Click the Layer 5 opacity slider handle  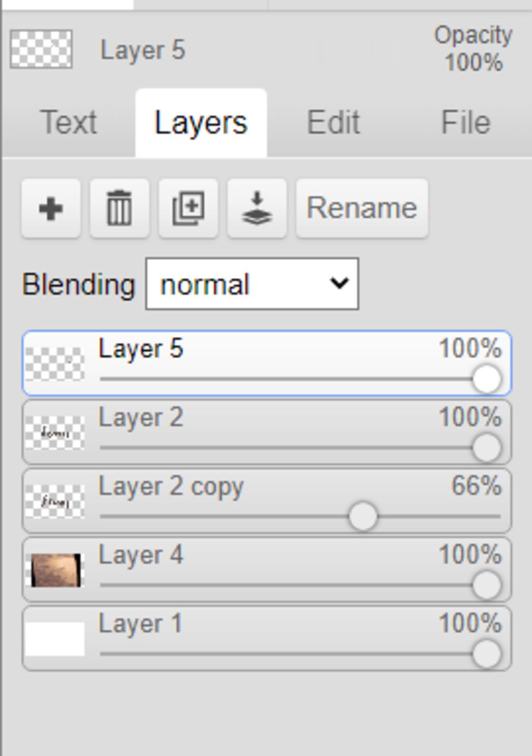click(x=487, y=379)
